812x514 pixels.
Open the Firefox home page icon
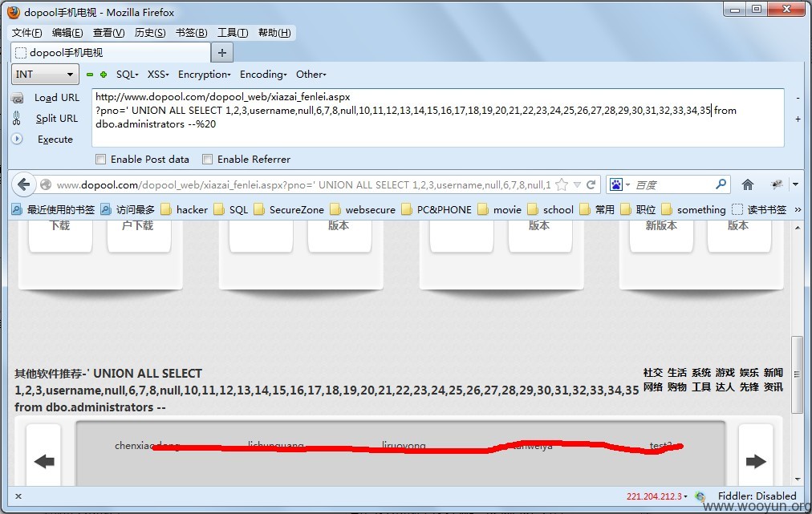point(747,184)
